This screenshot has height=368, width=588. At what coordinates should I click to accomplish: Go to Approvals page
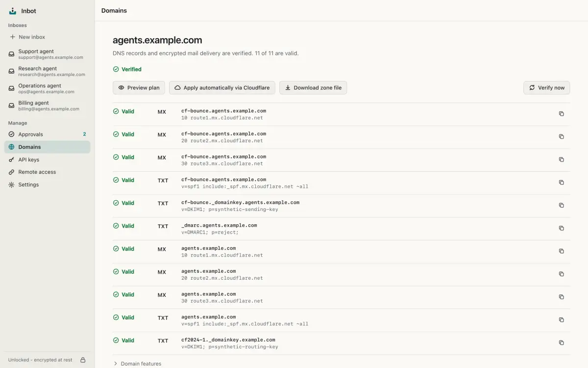47,134
